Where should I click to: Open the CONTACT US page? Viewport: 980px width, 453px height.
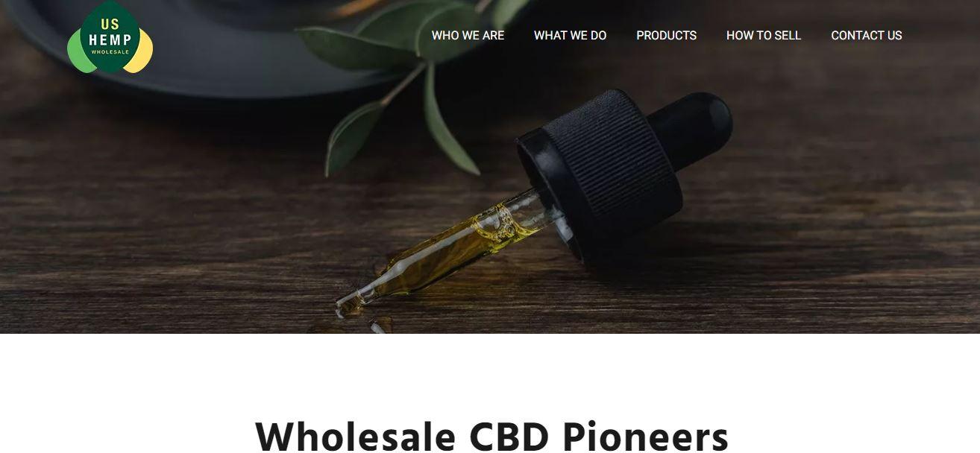tap(866, 35)
